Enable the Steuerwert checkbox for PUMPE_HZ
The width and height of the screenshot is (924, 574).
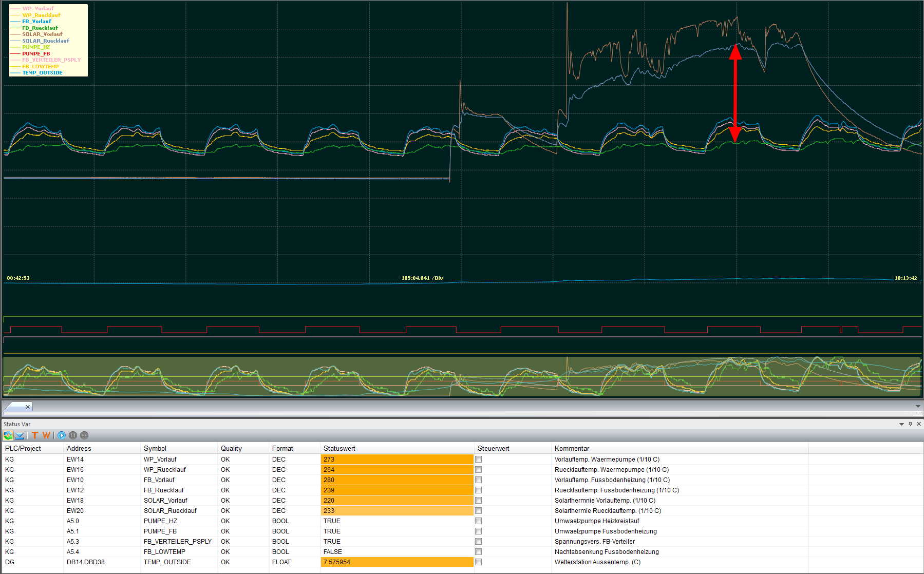(x=479, y=521)
